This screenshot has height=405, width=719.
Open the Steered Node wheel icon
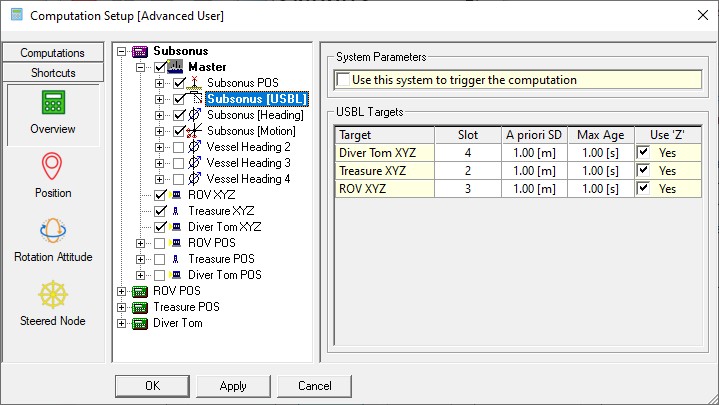click(x=53, y=294)
